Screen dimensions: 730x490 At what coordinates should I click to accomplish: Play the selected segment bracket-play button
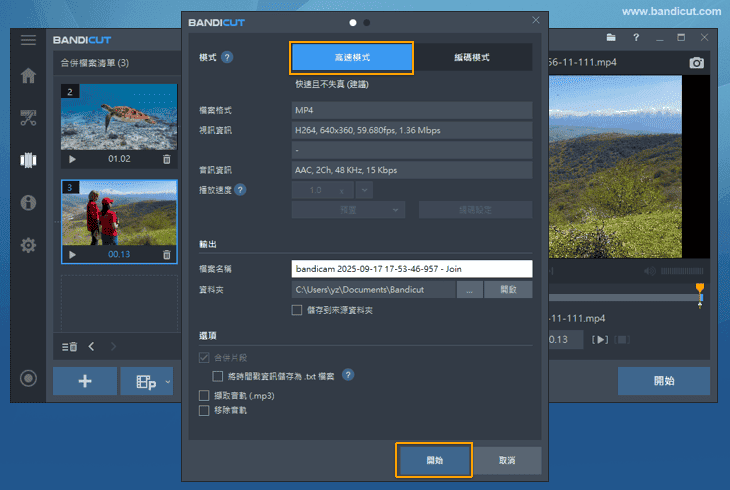600,340
